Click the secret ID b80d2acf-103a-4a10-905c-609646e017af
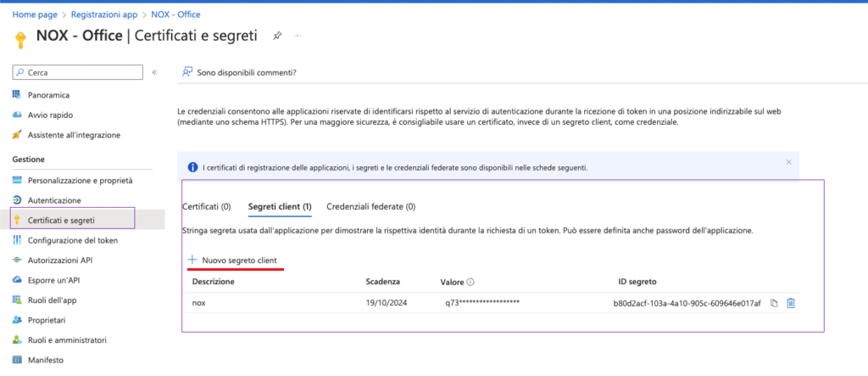 [687, 303]
